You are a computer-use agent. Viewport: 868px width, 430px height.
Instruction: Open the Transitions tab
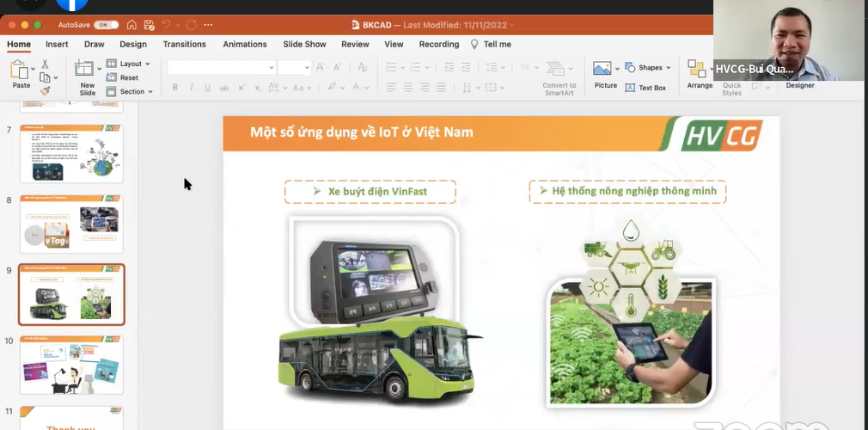[184, 45]
